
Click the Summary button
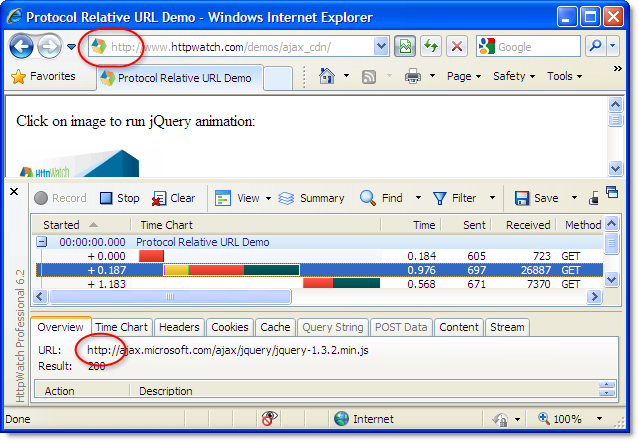pyautogui.click(x=311, y=198)
